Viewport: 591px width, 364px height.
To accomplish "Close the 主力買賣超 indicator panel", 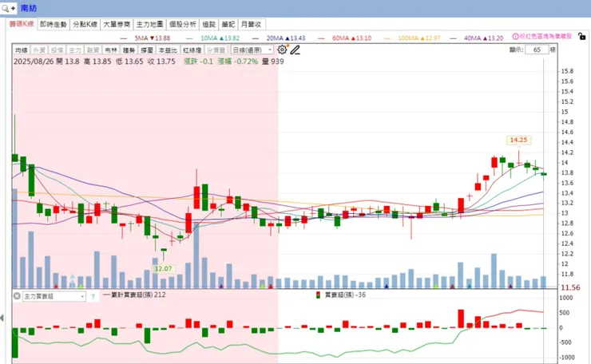I will point(17,296).
